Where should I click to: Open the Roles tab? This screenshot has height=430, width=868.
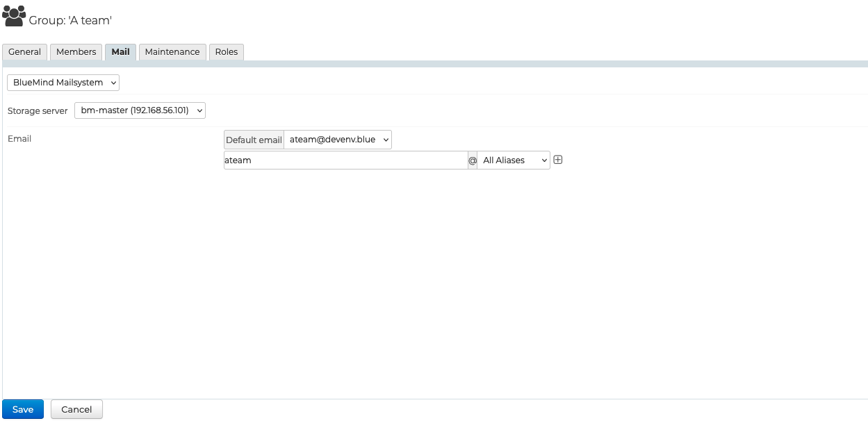point(226,52)
